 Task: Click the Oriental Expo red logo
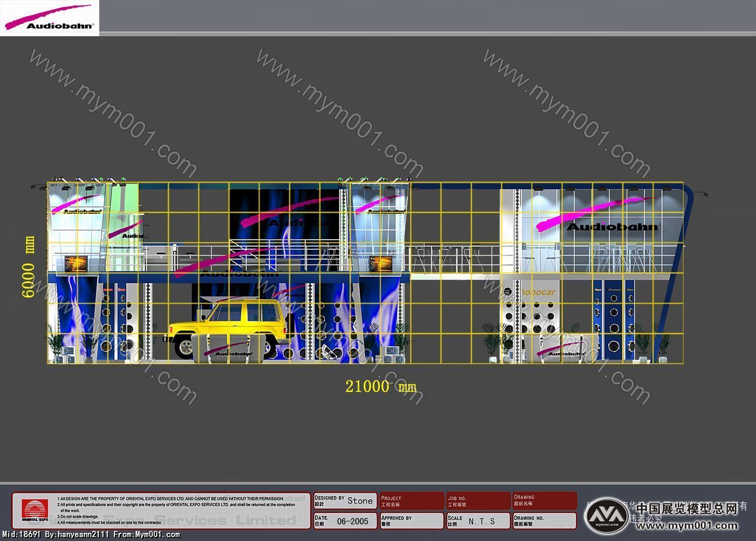35,510
